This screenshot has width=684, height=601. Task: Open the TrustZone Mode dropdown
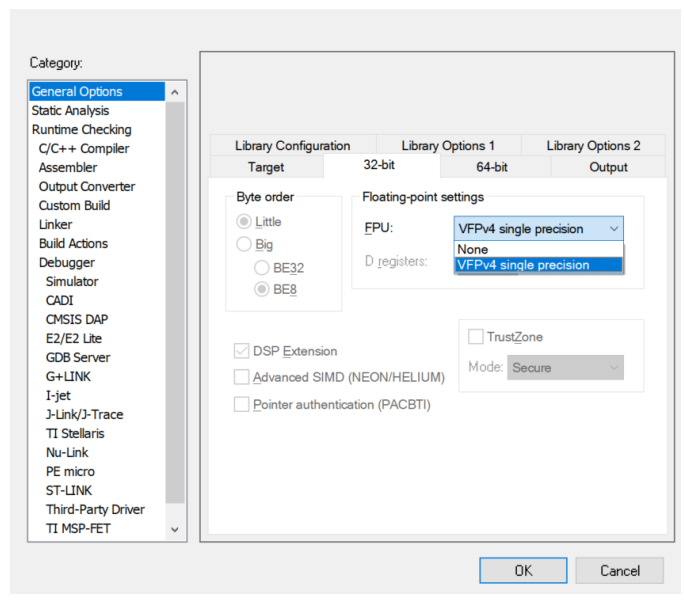[565, 368]
